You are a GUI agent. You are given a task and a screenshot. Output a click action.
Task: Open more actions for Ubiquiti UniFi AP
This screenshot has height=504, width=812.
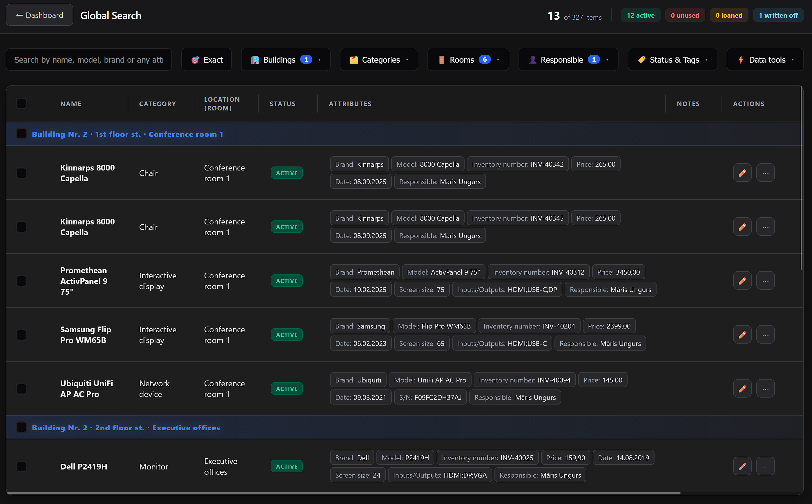click(x=765, y=389)
